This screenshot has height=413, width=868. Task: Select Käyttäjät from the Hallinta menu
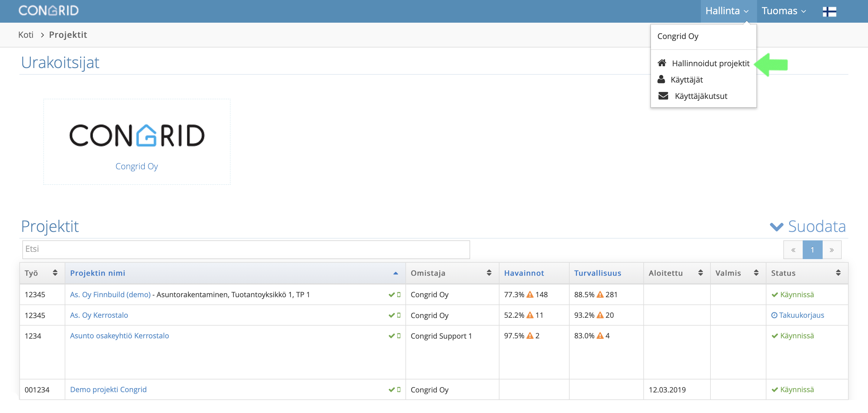[686, 80]
